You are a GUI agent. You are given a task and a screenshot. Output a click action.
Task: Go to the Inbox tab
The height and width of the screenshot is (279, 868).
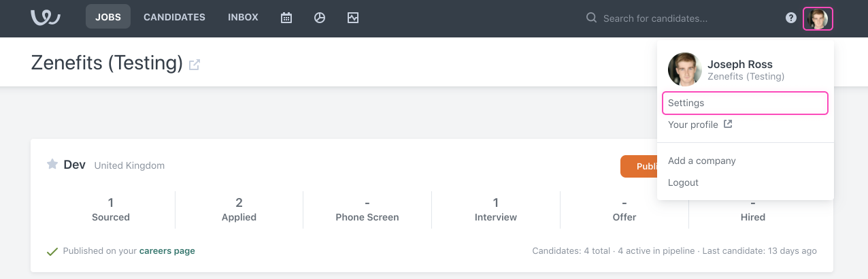243,18
